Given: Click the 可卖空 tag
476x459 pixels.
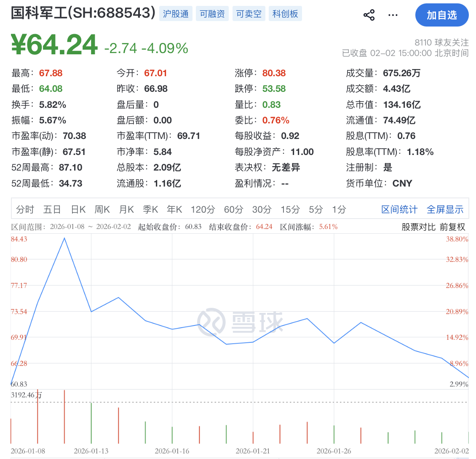Looking at the screenshot, I should (x=249, y=14).
